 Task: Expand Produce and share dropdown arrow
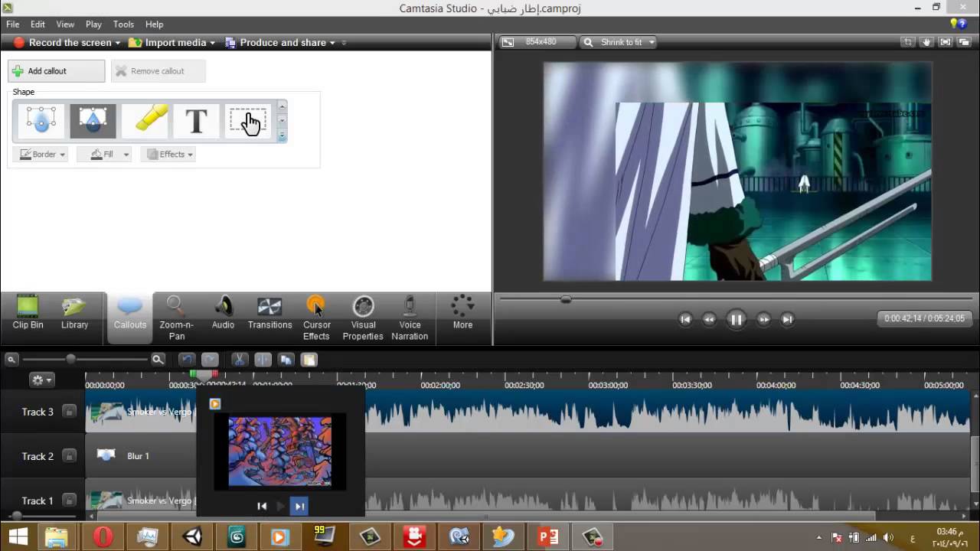coord(332,43)
